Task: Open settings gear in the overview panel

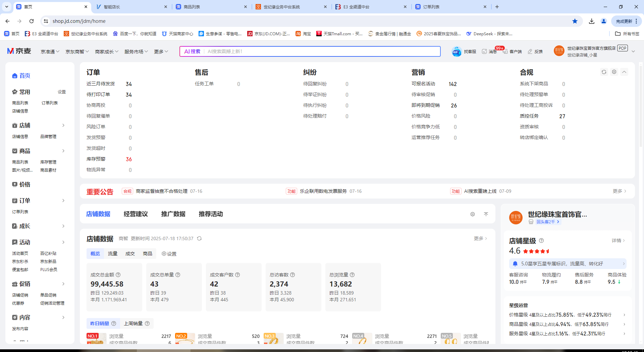Action: [614, 72]
